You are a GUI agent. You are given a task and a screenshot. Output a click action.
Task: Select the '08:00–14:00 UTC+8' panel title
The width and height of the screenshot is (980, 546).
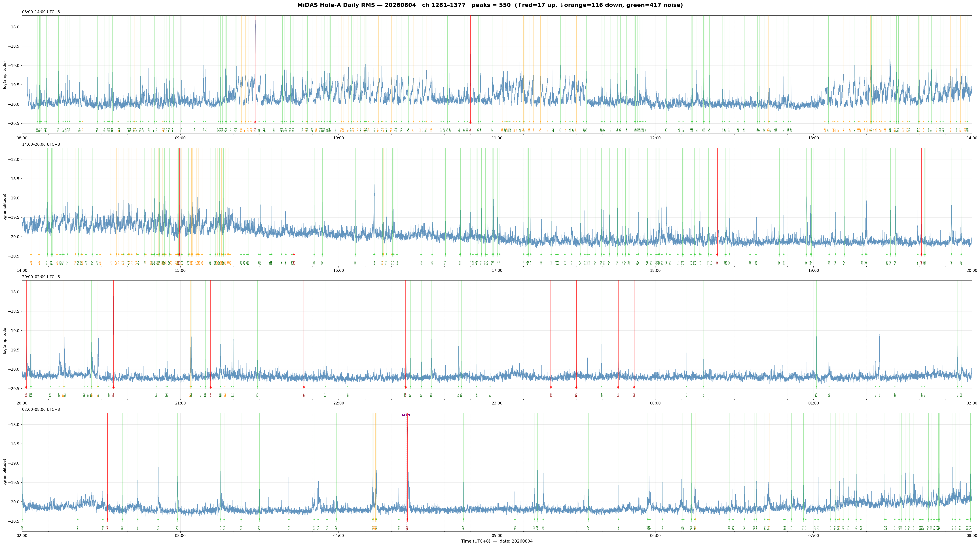41,12
